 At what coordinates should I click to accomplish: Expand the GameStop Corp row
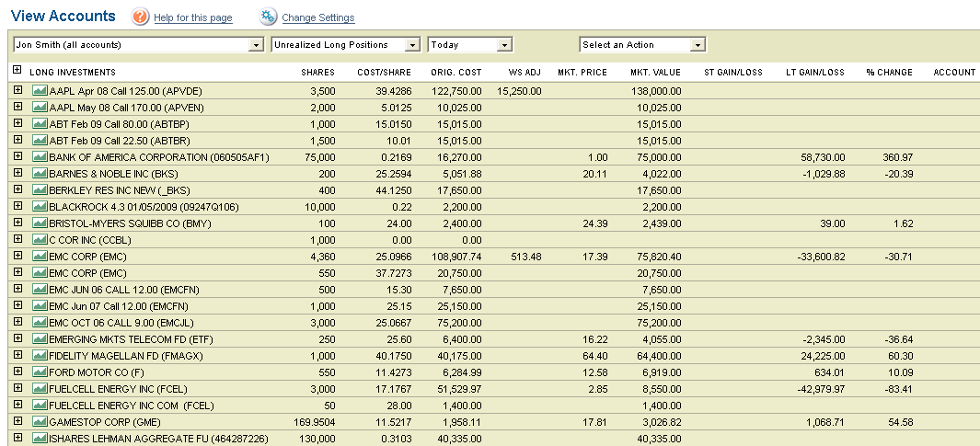tap(17, 421)
